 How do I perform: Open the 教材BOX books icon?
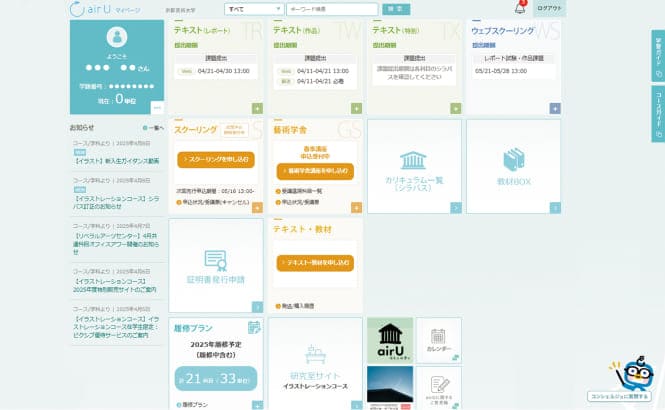(514, 159)
